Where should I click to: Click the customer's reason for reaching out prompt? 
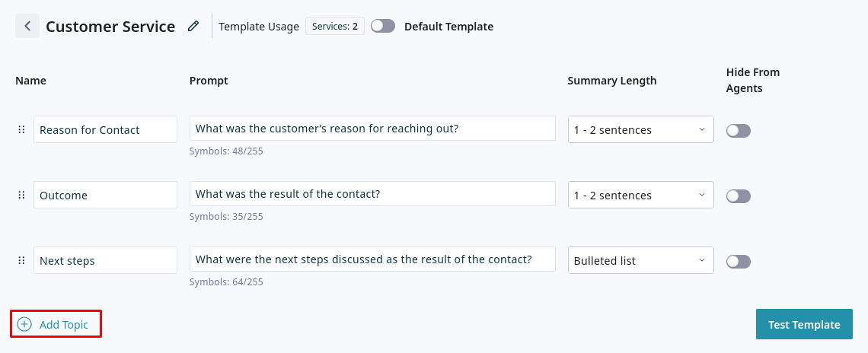point(372,129)
